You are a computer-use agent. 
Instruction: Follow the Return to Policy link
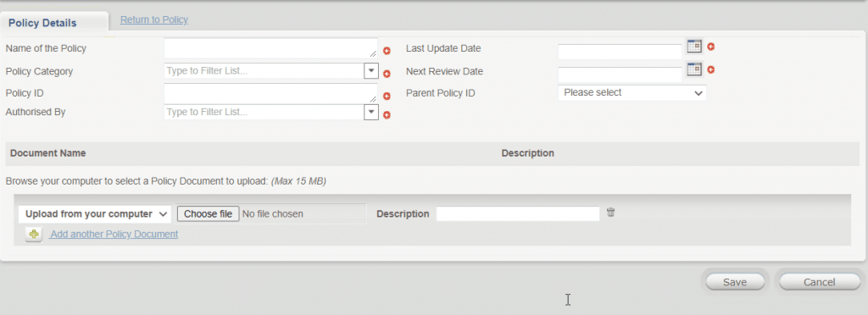[x=154, y=19]
